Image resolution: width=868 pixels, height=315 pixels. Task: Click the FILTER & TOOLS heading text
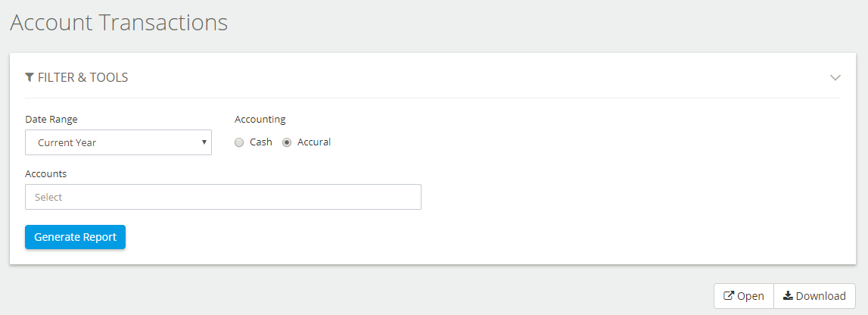[83, 77]
